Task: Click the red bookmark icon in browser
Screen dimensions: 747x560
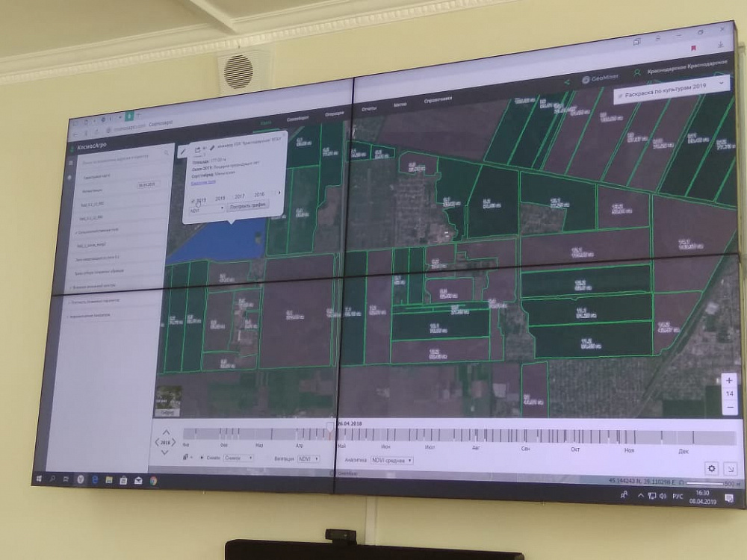Action: click(694, 48)
